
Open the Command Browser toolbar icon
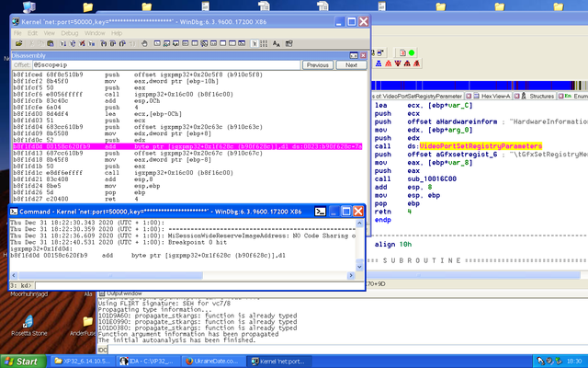click(242, 43)
